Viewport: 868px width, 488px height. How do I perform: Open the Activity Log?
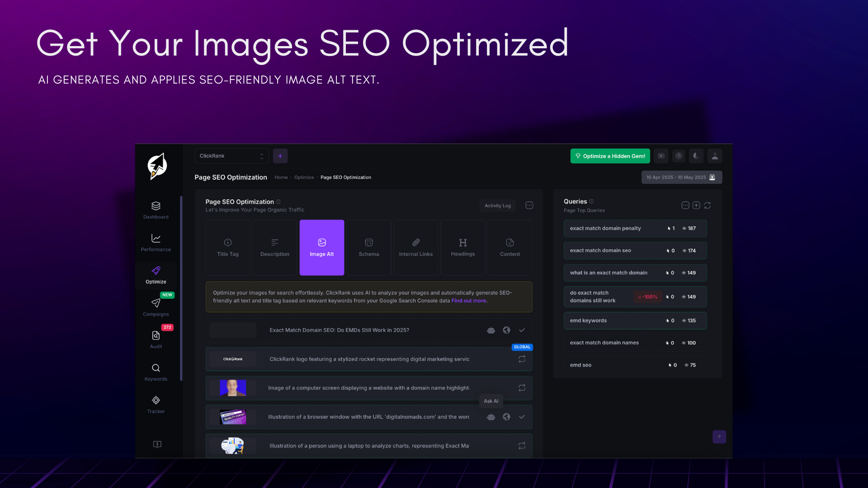[497, 206]
